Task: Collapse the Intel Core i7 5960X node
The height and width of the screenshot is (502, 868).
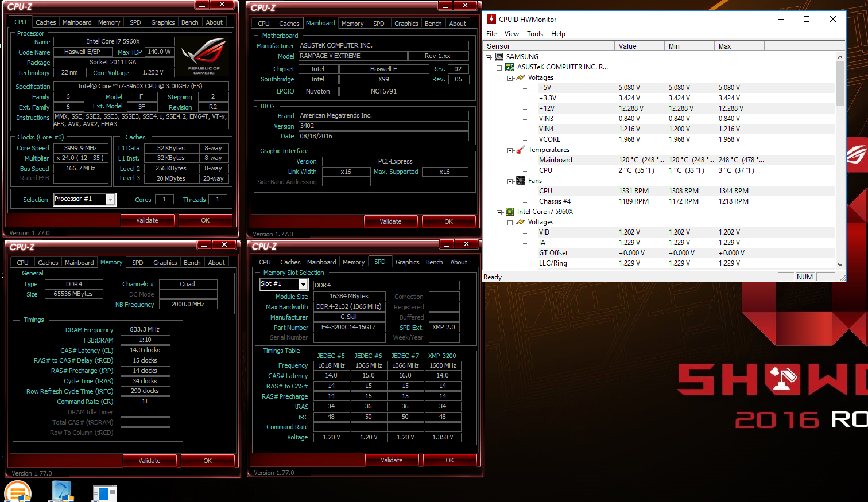Action: (499, 212)
